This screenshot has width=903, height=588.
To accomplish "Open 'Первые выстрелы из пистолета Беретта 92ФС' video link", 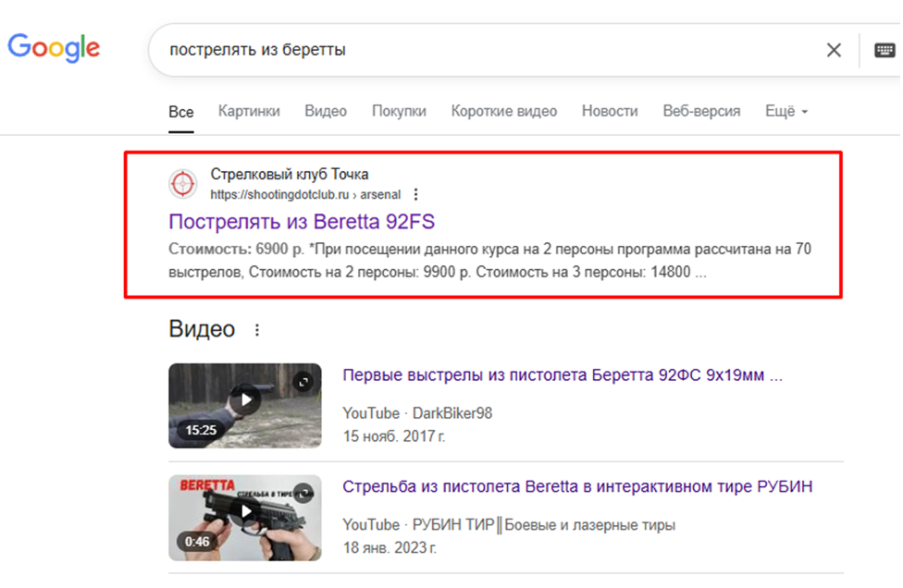I will (x=563, y=375).
